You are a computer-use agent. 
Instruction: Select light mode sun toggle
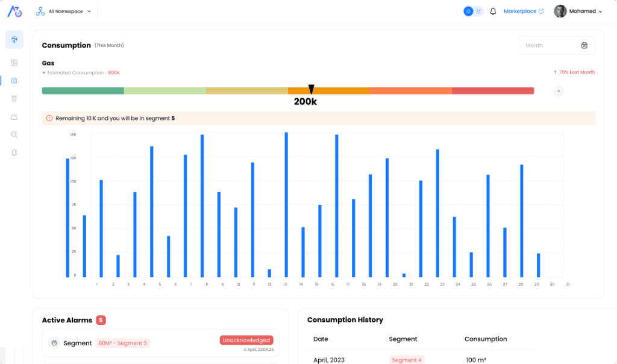(468, 11)
